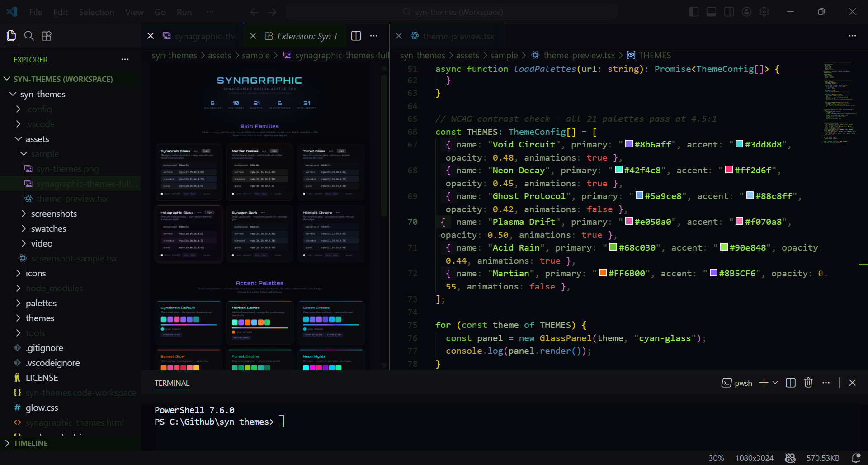
Task: Toggle the bottom panel visibility
Action: coord(711,12)
